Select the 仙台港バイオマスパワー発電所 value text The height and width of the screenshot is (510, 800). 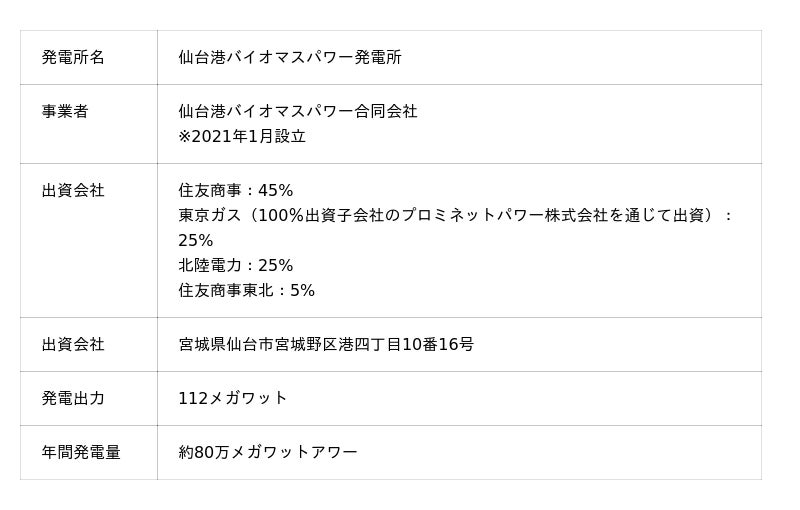click(290, 58)
